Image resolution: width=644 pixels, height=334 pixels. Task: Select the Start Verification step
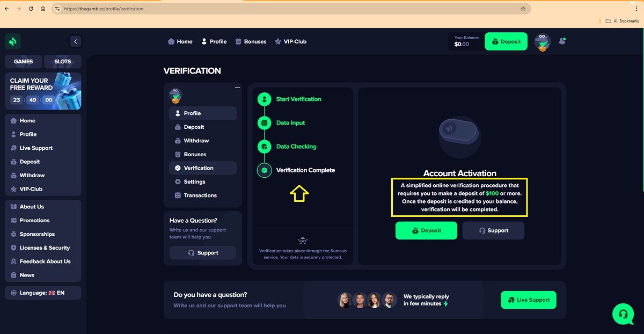click(x=298, y=99)
